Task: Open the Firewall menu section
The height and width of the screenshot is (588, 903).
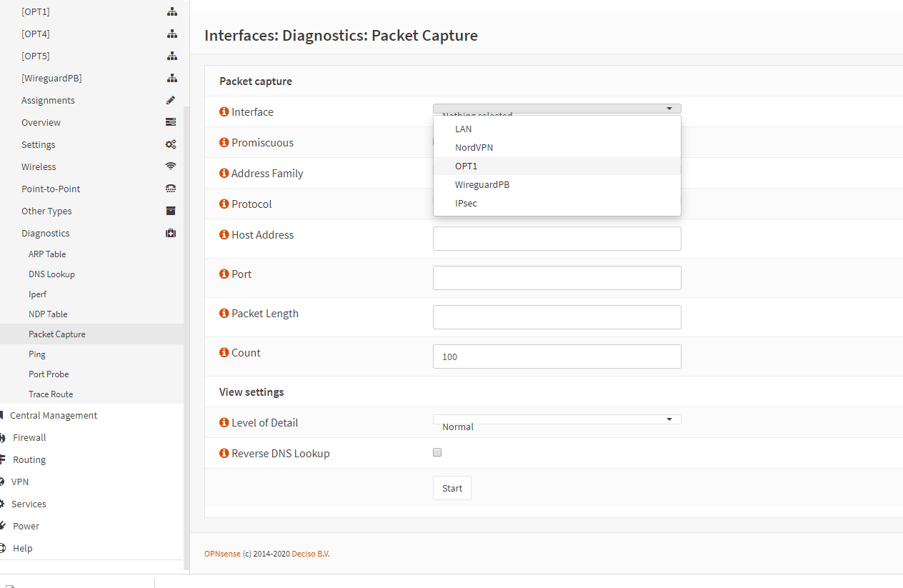Action: (29, 437)
